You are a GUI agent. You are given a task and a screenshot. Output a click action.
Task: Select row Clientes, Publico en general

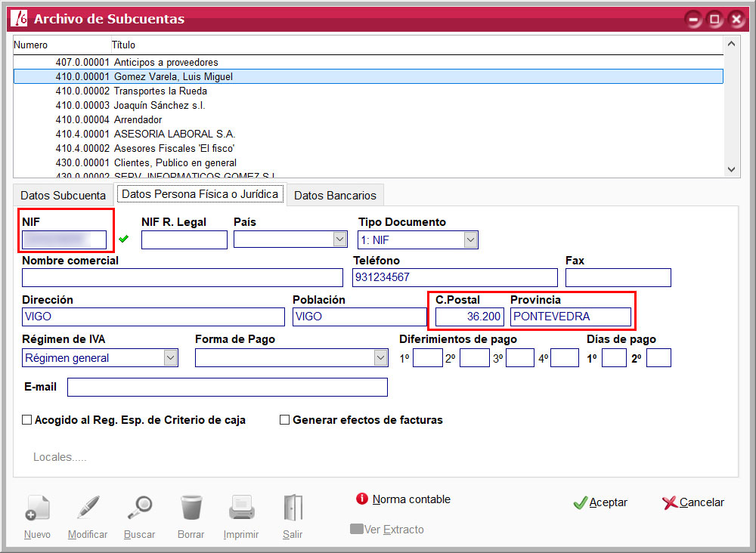tap(368, 163)
